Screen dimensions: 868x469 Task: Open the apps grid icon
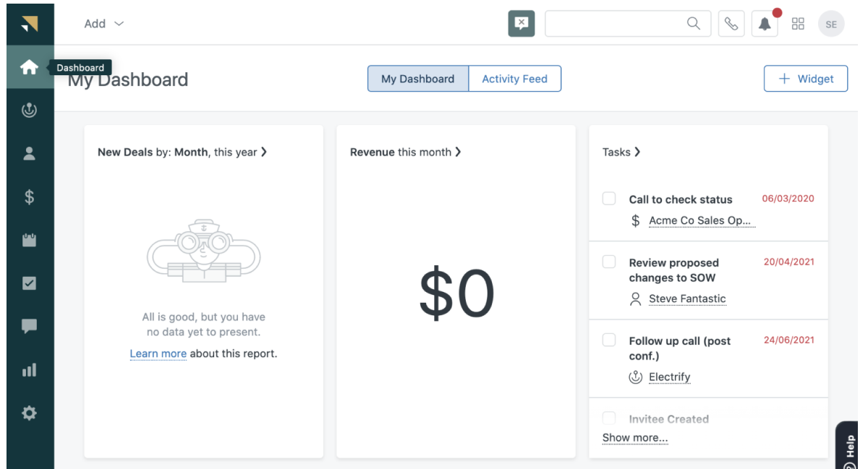(799, 23)
